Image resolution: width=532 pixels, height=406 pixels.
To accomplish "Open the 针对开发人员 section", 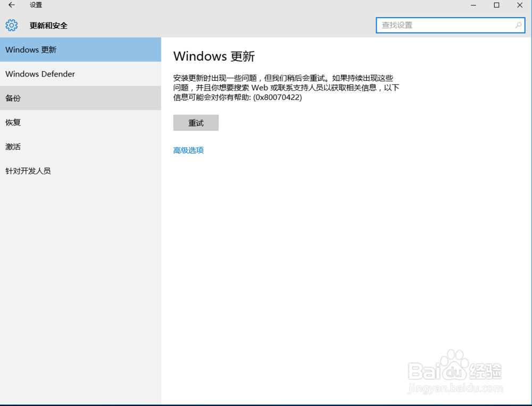I will (80, 171).
